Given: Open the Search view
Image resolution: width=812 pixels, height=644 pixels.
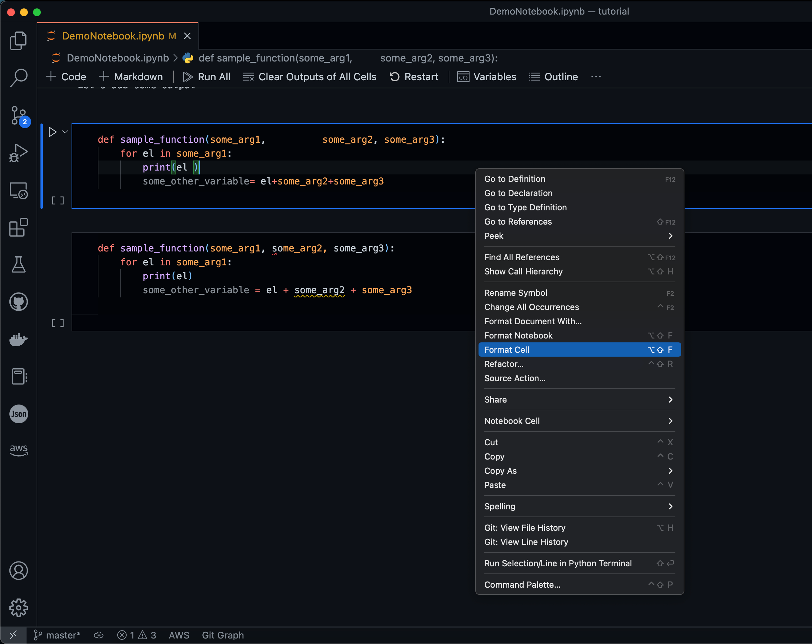Looking at the screenshot, I should 18,78.
